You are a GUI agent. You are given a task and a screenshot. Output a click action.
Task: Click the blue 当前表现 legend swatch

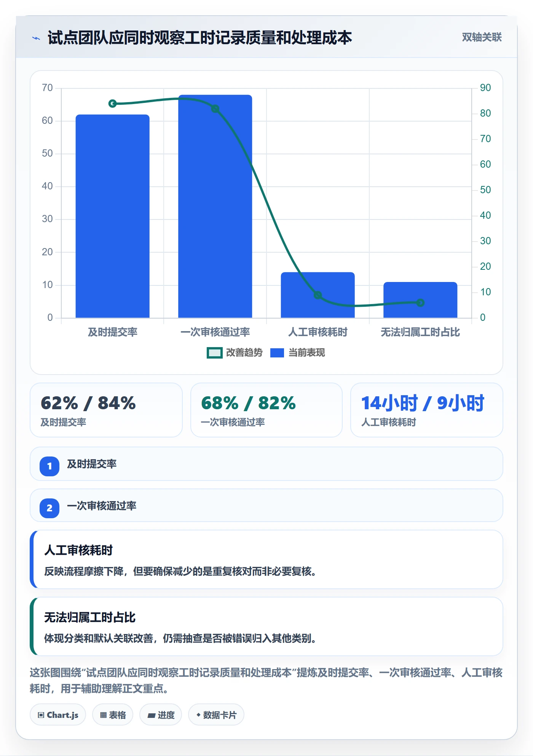pyautogui.click(x=277, y=353)
